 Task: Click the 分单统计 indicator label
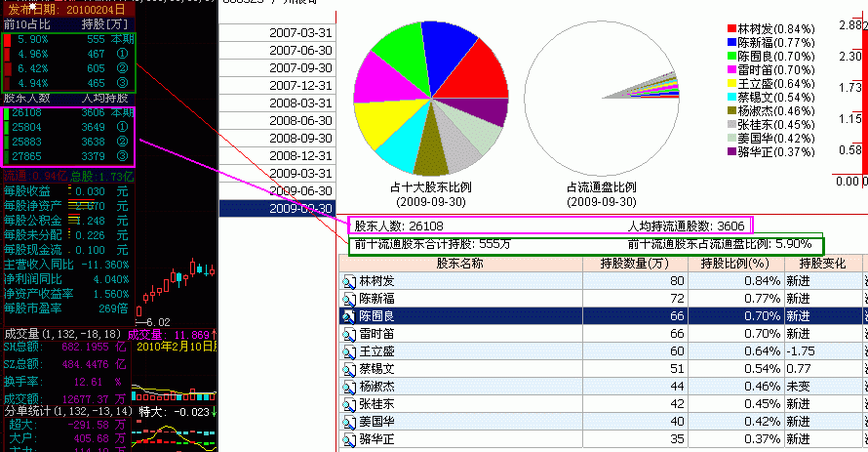68,412
